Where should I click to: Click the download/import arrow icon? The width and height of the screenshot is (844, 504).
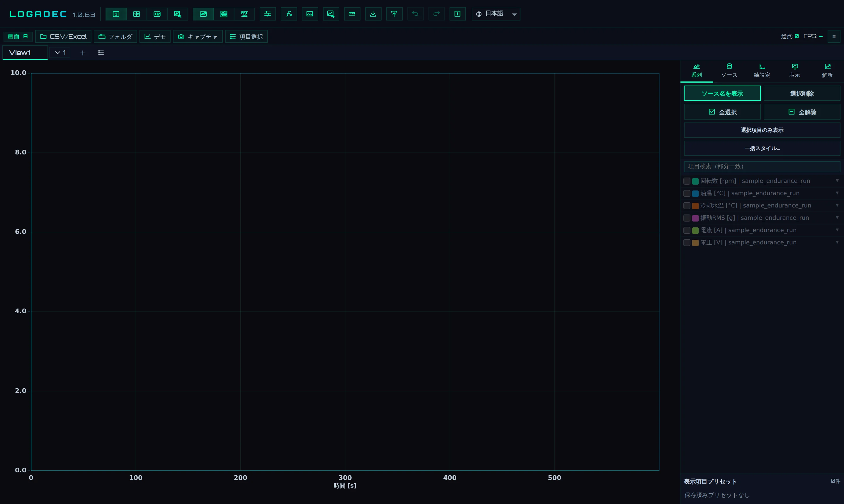click(373, 14)
